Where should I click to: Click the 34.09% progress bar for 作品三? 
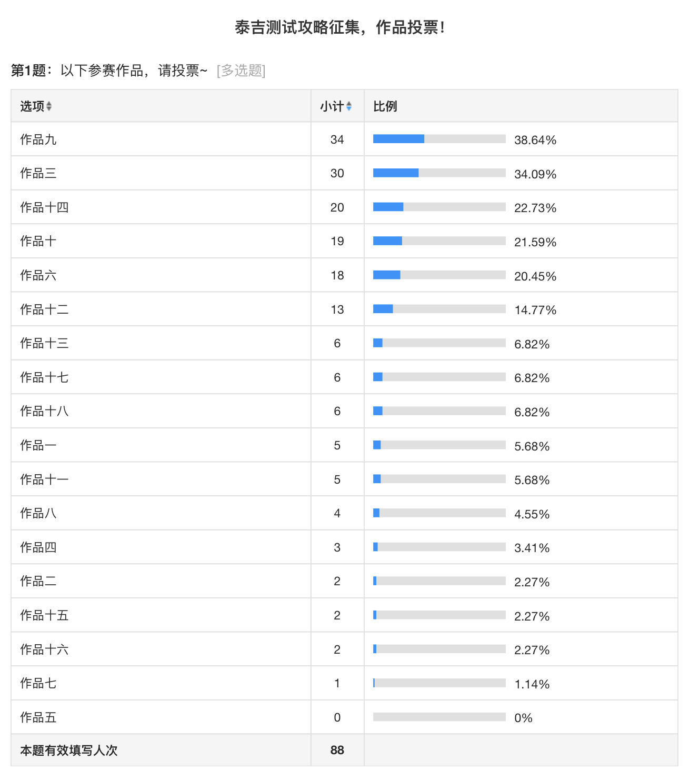[439, 173]
